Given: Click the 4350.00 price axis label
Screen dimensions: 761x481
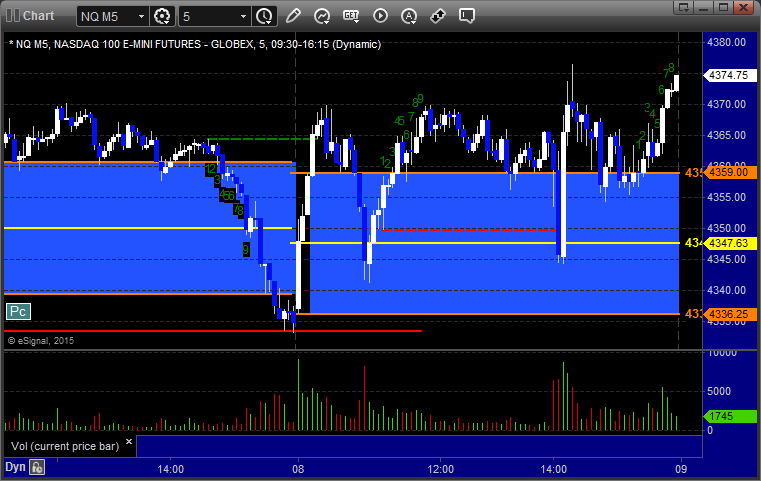Looking at the screenshot, I should click(726, 228).
